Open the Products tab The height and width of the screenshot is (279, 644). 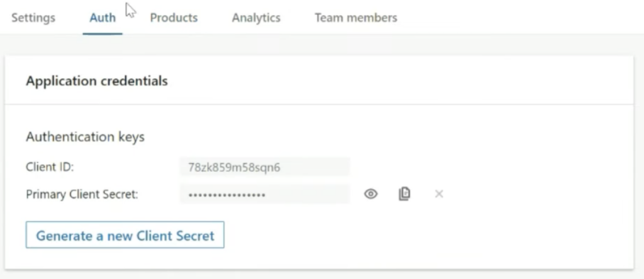174,18
